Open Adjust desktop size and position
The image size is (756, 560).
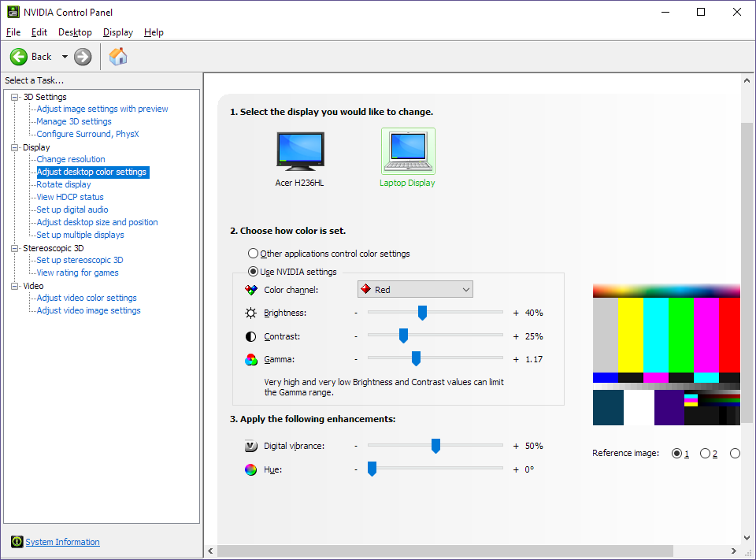pos(98,222)
